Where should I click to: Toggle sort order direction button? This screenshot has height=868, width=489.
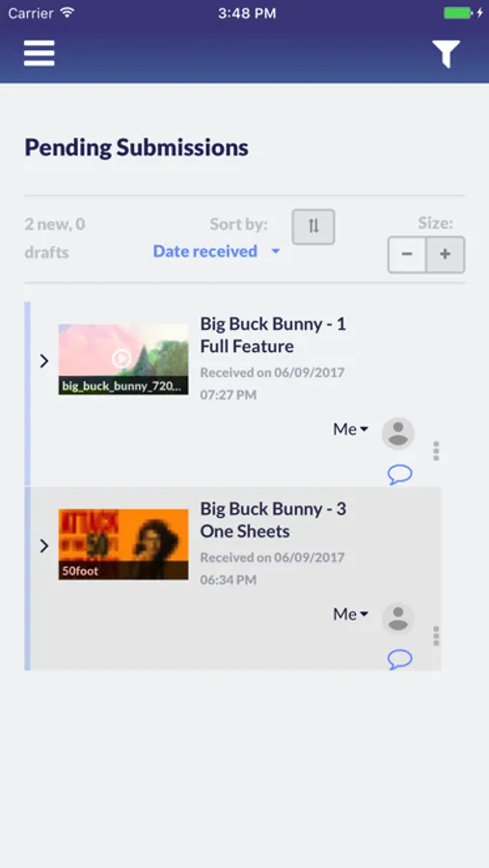(313, 227)
